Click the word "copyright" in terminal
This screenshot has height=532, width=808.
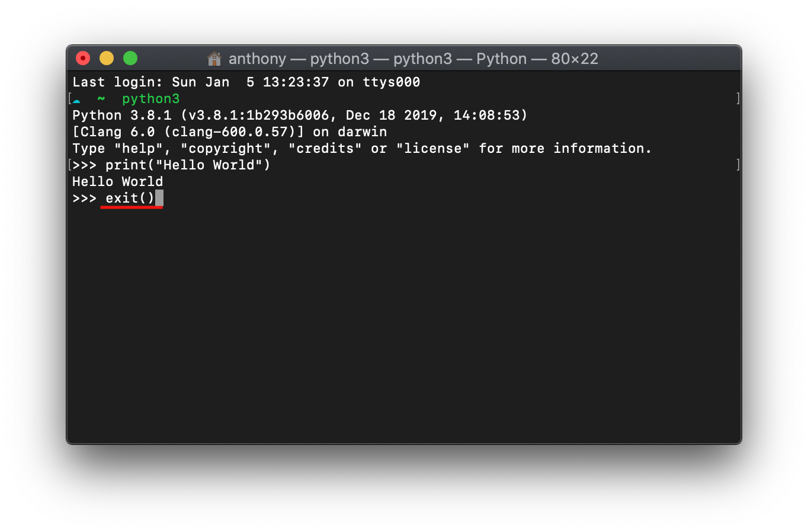(225, 149)
